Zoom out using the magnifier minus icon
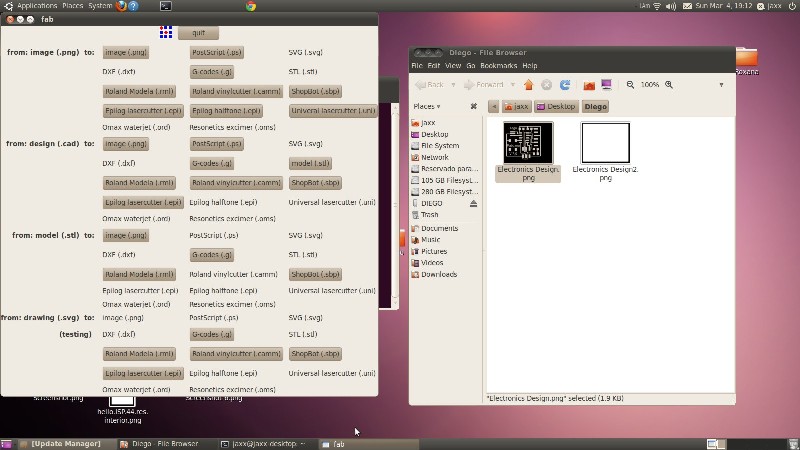 pyautogui.click(x=631, y=85)
